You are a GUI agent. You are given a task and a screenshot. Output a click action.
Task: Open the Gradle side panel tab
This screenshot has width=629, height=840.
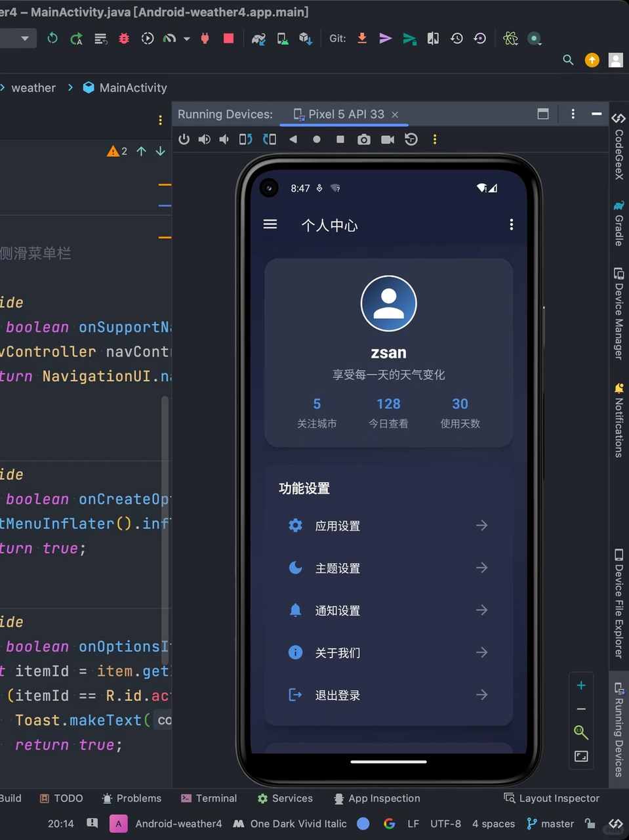click(x=619, y=224)
